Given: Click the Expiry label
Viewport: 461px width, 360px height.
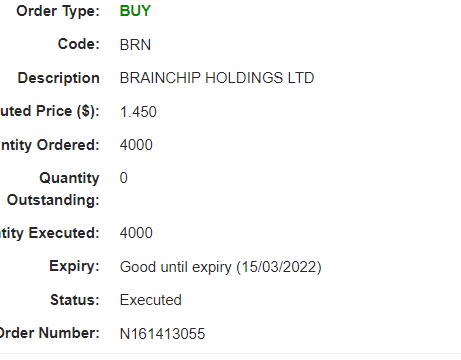Looking at the screenshot, I should pyautogui.click(x=74, y=266).
